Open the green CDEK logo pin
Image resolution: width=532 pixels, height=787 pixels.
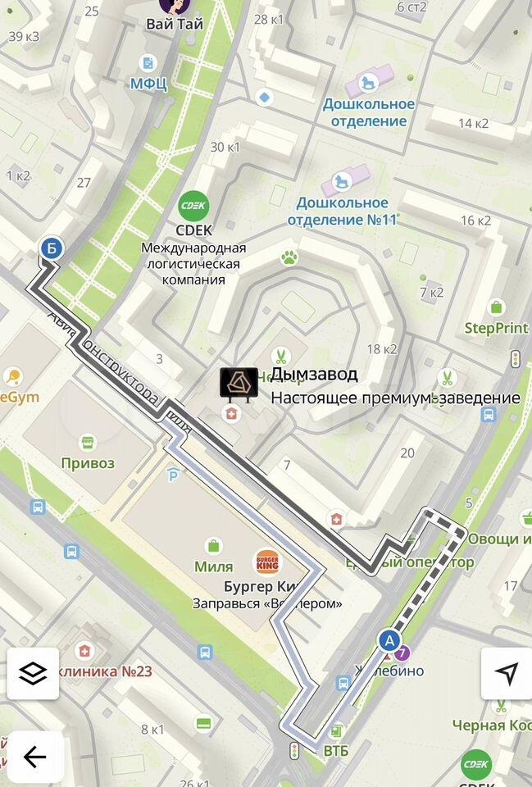coord(193,206)
